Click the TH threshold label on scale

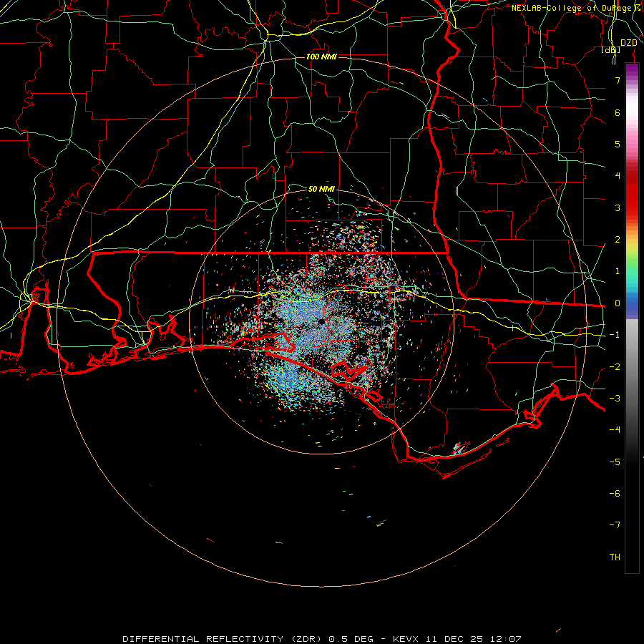pyautogui.click(x=615, y=557)
